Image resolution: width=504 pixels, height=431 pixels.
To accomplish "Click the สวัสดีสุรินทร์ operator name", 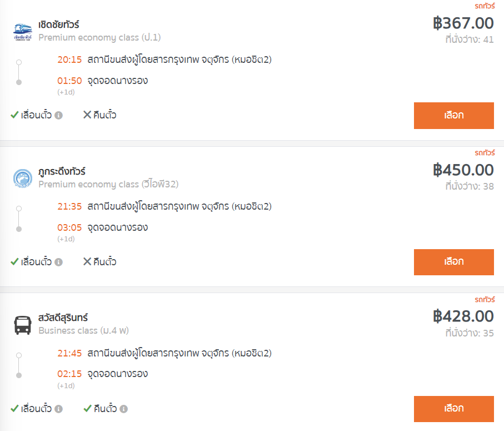I will (x=63, y=318).
